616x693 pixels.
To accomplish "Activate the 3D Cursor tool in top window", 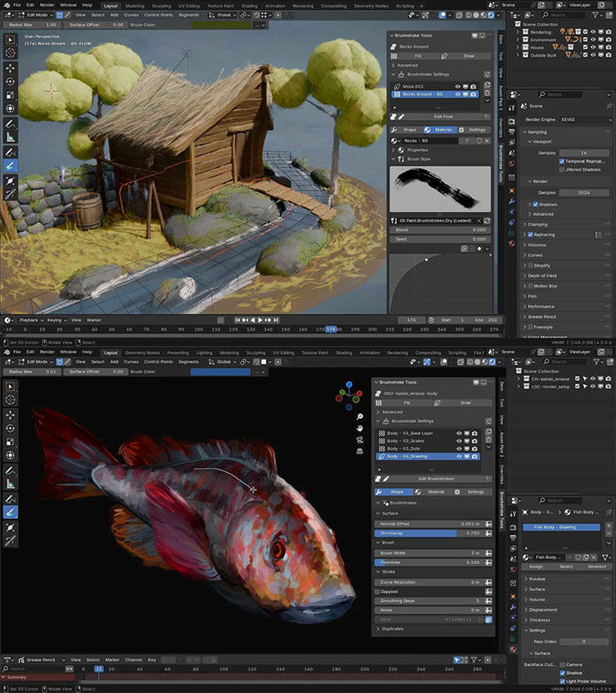I will coord(10,53).
